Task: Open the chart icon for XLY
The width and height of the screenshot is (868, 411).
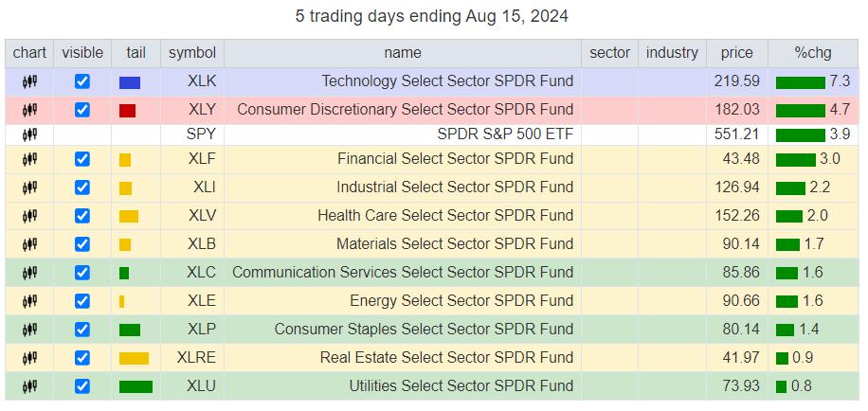Action: (29, 110)
